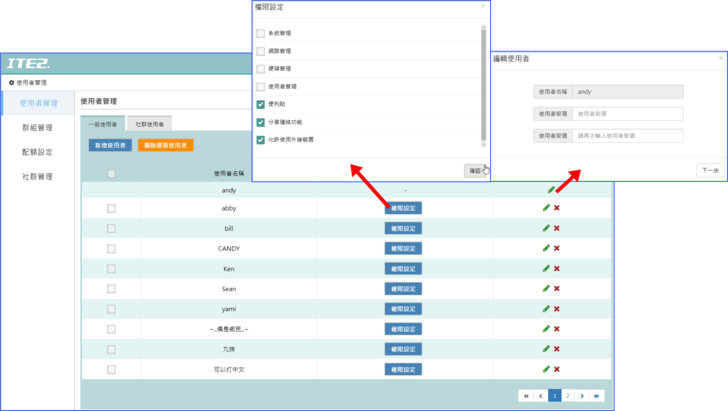Edit user CANDY with the pencil icon

[x=546, y=248]
